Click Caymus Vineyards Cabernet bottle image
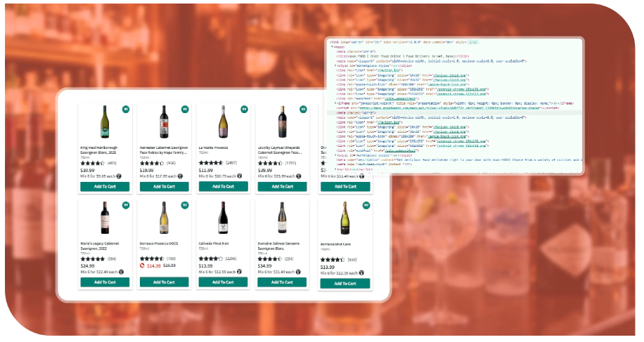The height and width of the screenshot is (342, 644). 282,121
